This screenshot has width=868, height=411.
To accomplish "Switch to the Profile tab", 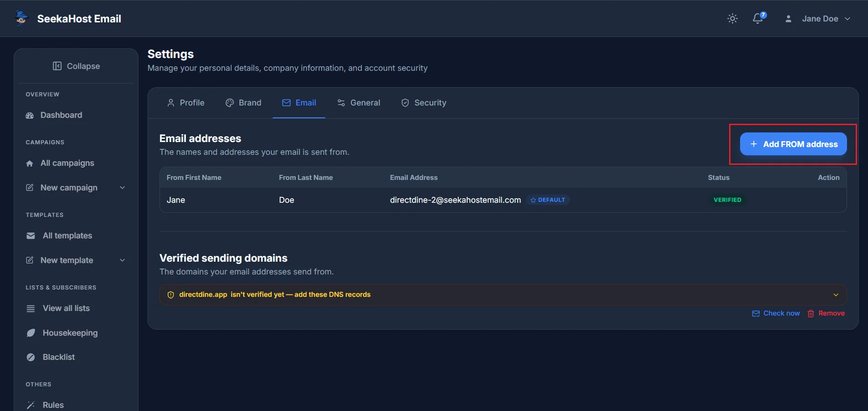I will point(186,103).
